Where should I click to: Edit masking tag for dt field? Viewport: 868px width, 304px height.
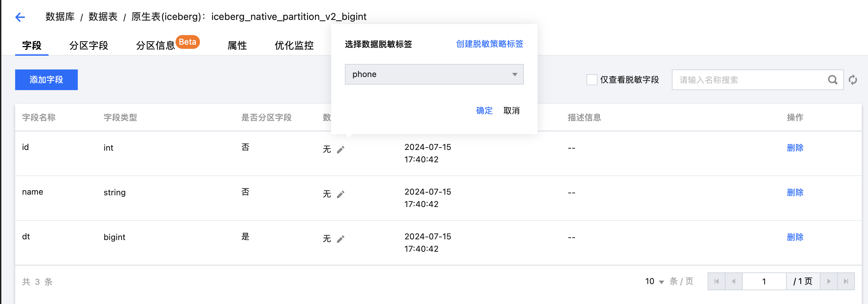(x=340, y=239)
